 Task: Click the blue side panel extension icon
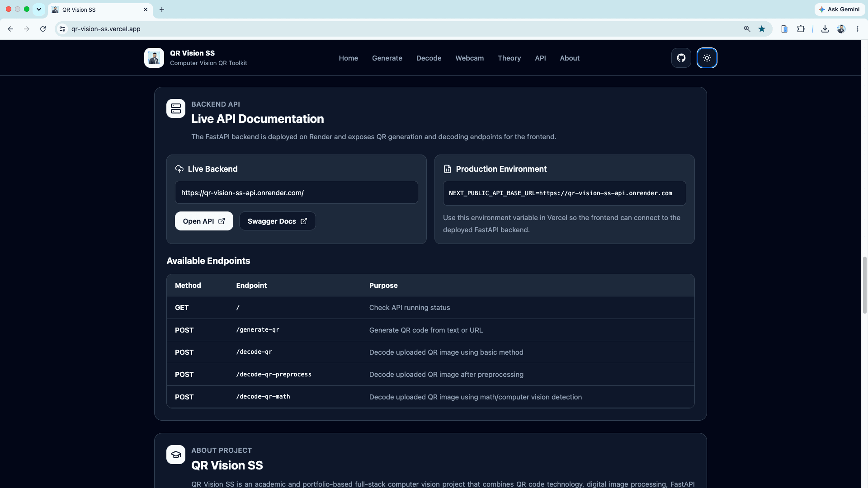point(784,29)
